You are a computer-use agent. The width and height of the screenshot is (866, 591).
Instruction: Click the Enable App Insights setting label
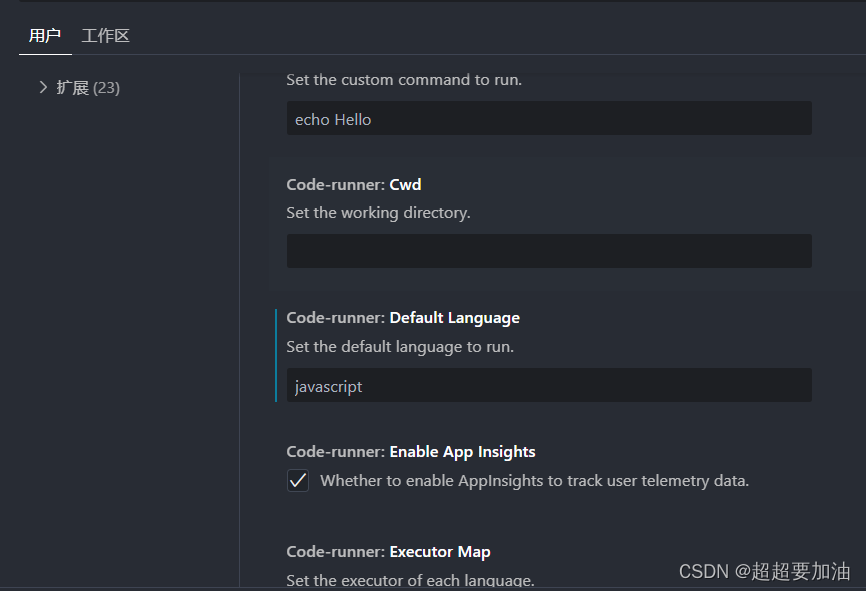point(410,451)
